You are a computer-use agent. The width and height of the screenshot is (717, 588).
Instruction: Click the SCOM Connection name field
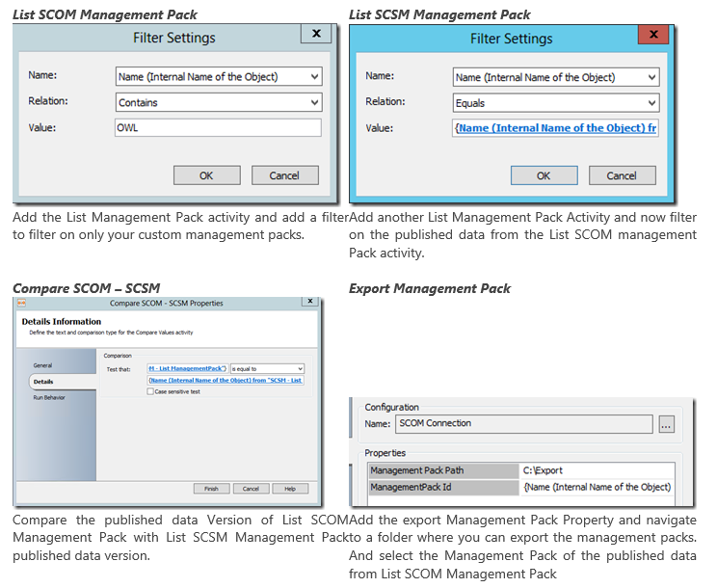(x=523, y=424)
